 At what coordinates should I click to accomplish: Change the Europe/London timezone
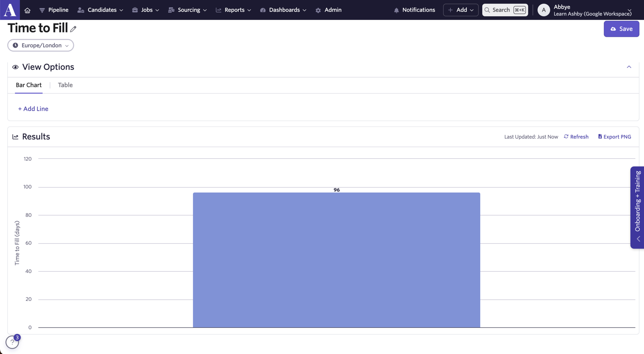pos(40,45)
